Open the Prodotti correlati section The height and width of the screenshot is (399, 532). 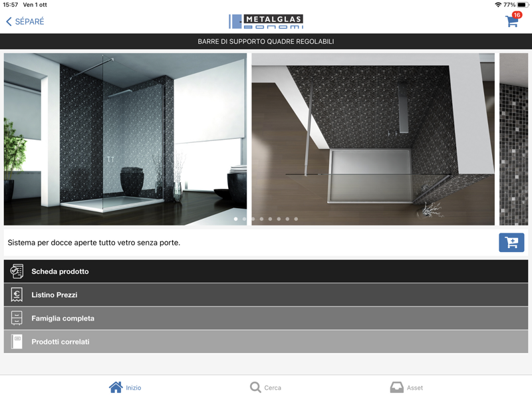pyautogui.click(x=266, y=342)
